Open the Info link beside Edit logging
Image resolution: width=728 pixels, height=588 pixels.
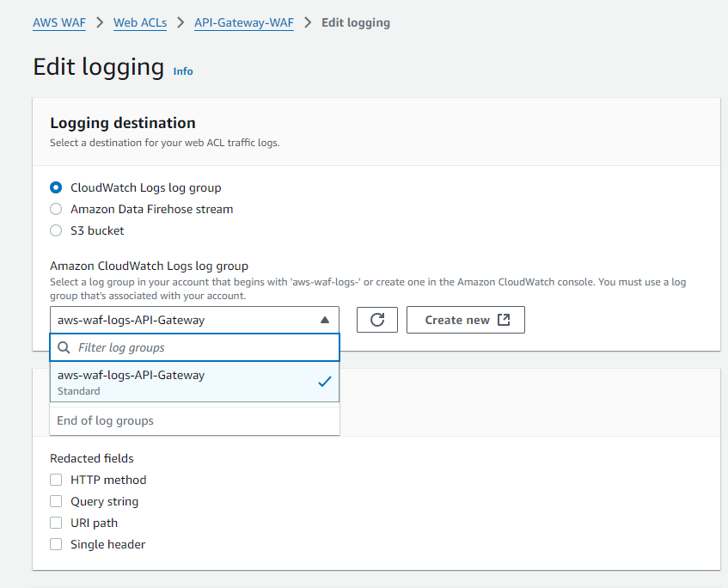183,71
